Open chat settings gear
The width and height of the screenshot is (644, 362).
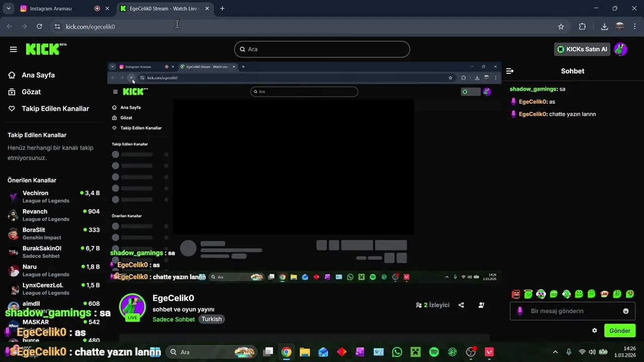pyautogui.click(x=595, y=331)
